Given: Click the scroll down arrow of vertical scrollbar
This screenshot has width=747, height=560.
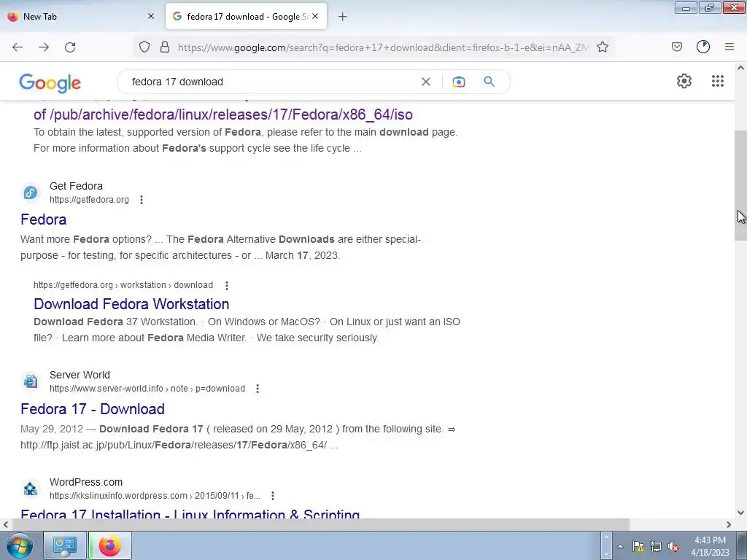Looking at the screenshot, I should pyautogui.click(x=740, y=513).
